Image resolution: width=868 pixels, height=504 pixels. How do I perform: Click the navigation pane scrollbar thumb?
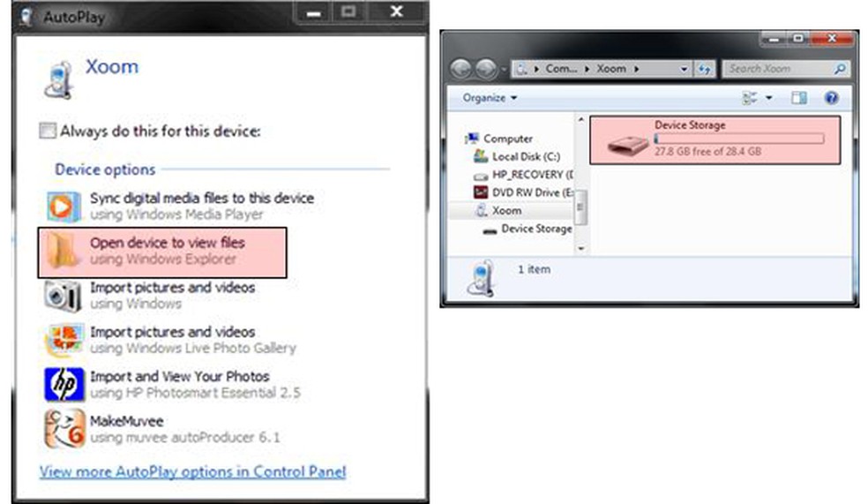tap(580, 207)
